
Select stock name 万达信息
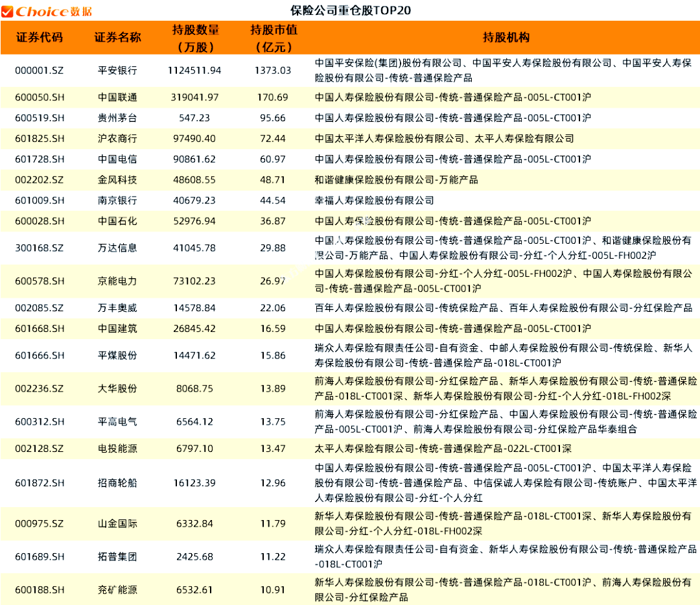point(117,248)
